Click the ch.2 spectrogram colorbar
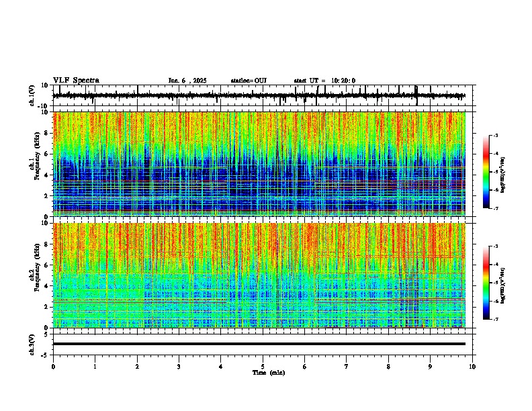The image size is (532, 411). coord(486,283)
